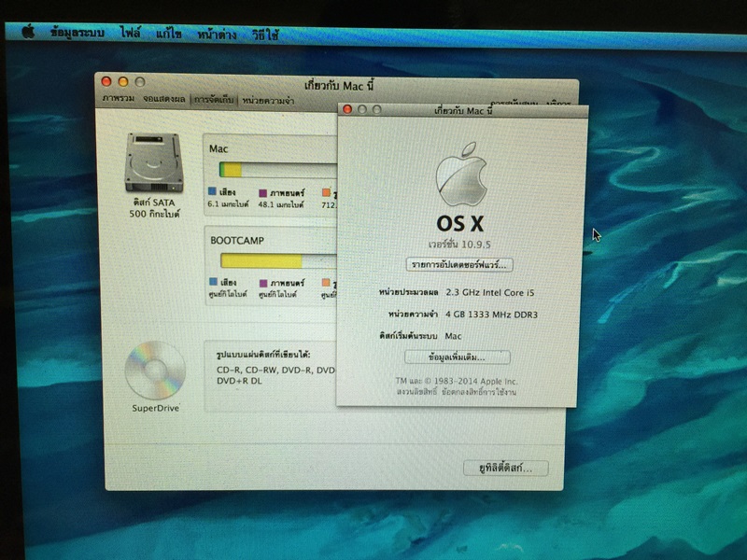Viewport: 747px width, 560px height.
Task: Close the back storage window
Action: pyautogui.click(x=106, y=81)
